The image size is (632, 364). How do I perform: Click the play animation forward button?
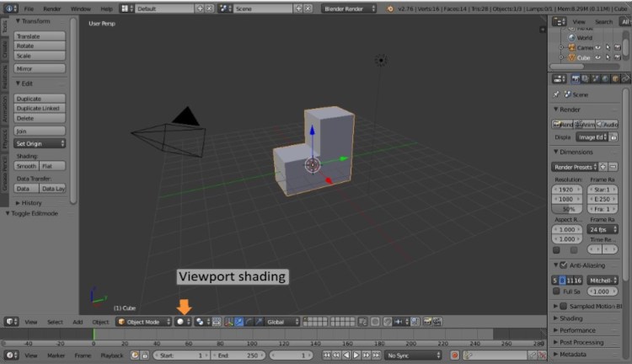pyautogui.click(x=356, y=355)
